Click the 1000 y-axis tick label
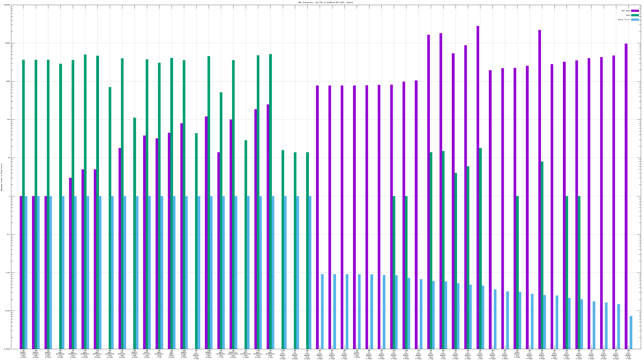 point(8,81)
